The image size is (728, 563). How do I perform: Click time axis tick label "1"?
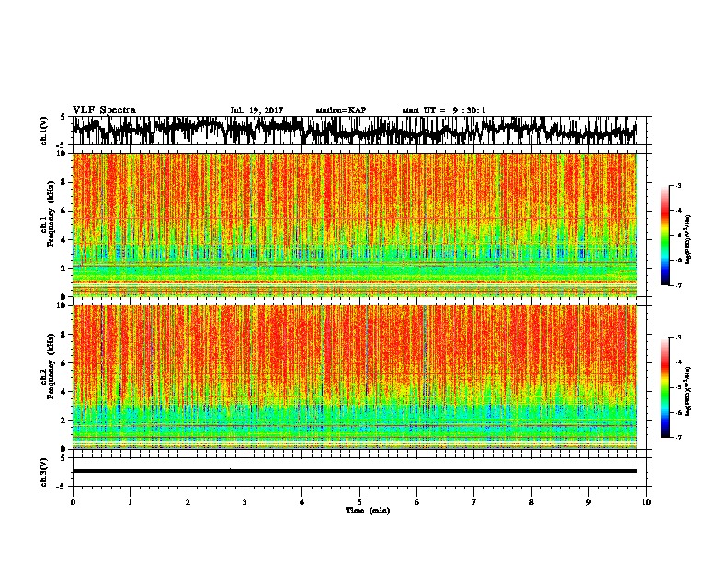pyautogui.click(x=130, y=502)
